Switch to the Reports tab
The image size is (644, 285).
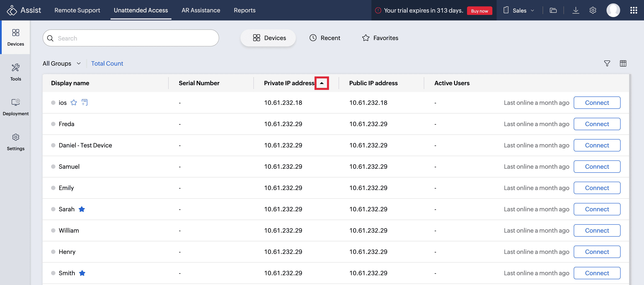[x=244, y=10]
